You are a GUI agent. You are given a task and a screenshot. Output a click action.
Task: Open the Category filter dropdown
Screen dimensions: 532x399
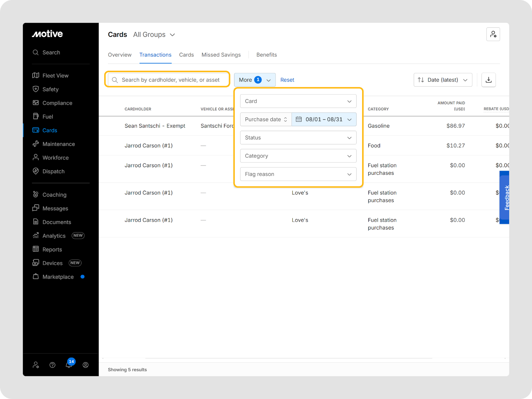298,156
